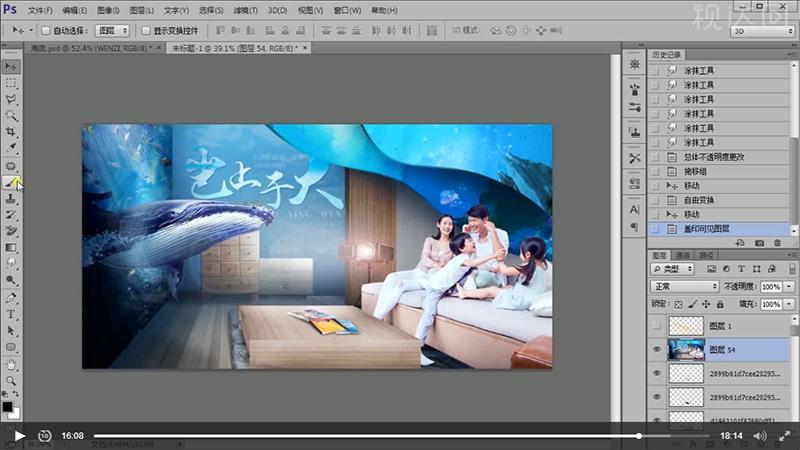This screenshot has height=450, width=800.
Task: Click the auto-align layers icon in options bar
Action: point(432,31)
